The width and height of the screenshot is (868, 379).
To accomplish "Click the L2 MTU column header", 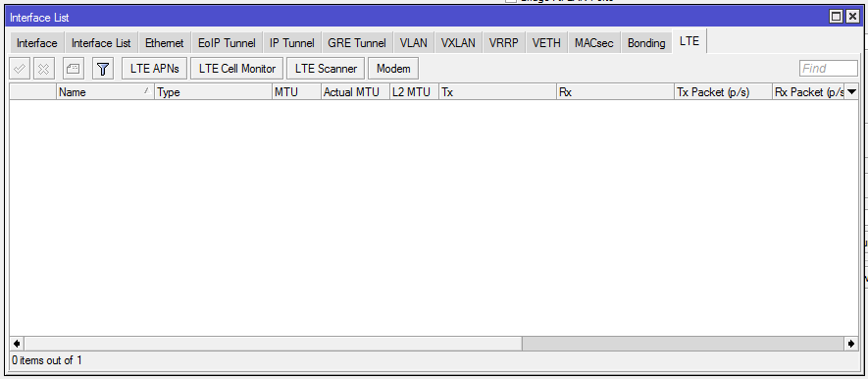I will click(x=414, y=92).
